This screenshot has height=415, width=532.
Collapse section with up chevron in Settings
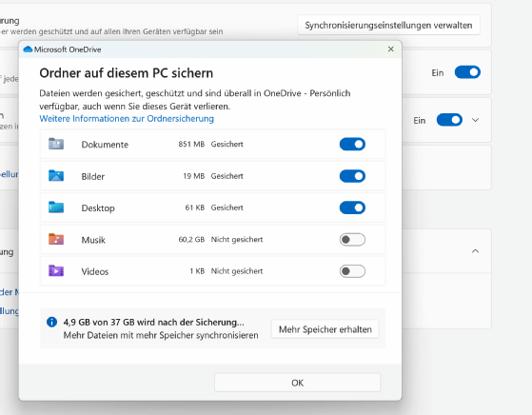tap(475, 251)
